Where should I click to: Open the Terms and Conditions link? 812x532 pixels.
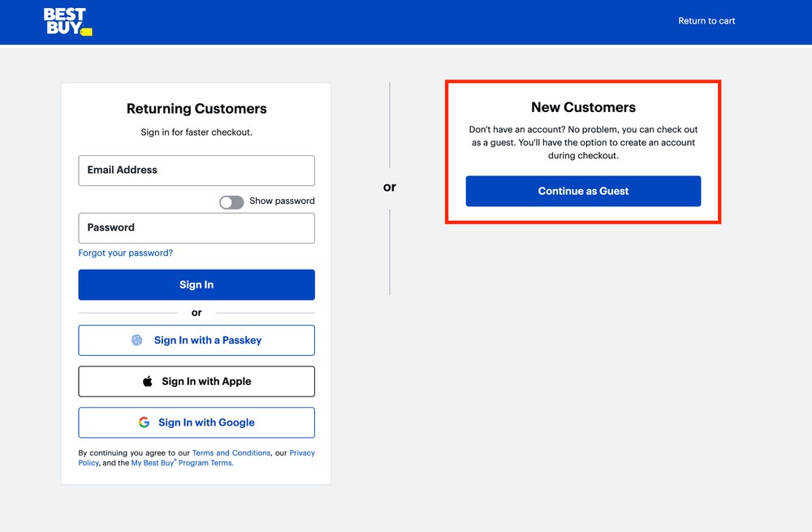(x=231, y=453)
